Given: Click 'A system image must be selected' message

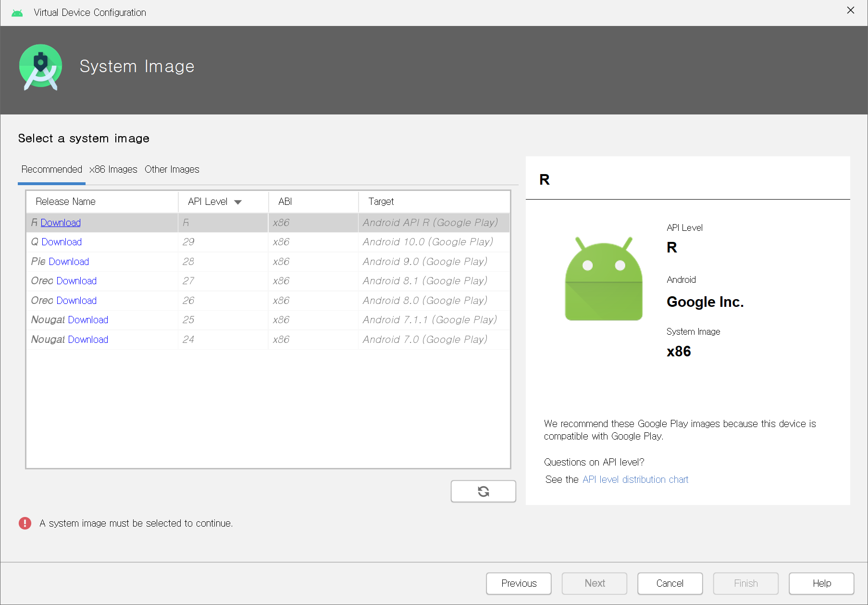Looking at the screenshot, I should pos(136,523).
